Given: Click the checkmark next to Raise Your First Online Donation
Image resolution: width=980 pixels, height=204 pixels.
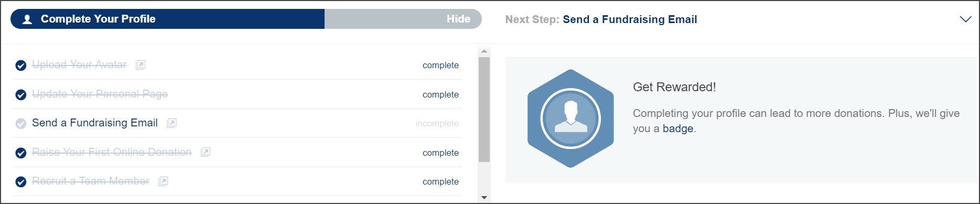Looking at the screenshot, I should click(x=21, y=153).
